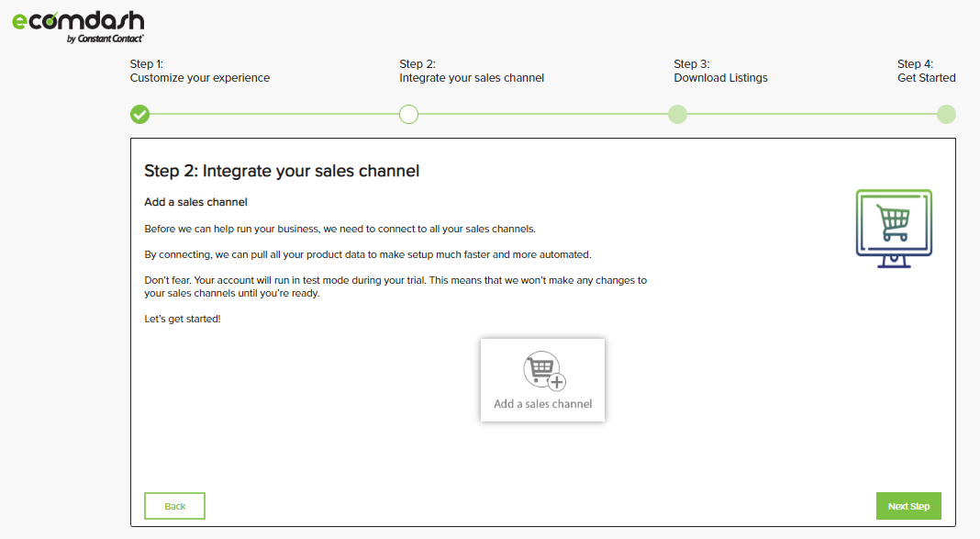Viewport: 980px width, 539px height.
Task: Go back with the Back button
Action: point(174,506)
